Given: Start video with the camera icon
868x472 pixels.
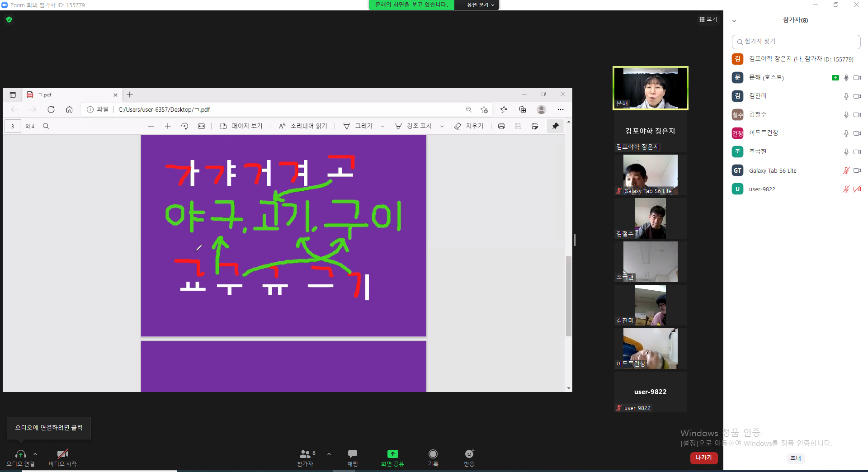Looking at the screenshot, I should 62,454.
